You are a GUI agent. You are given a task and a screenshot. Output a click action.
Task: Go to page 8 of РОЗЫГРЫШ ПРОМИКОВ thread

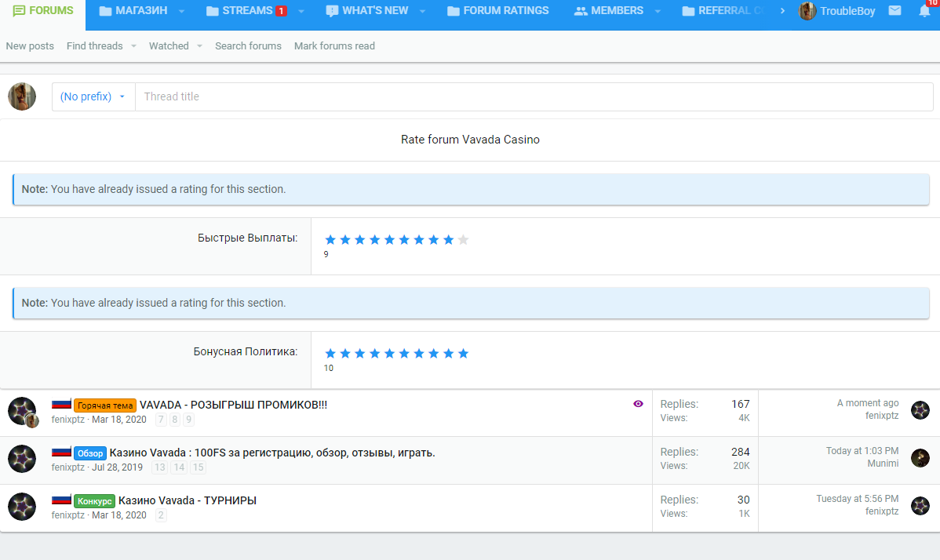tap(174, 420)
